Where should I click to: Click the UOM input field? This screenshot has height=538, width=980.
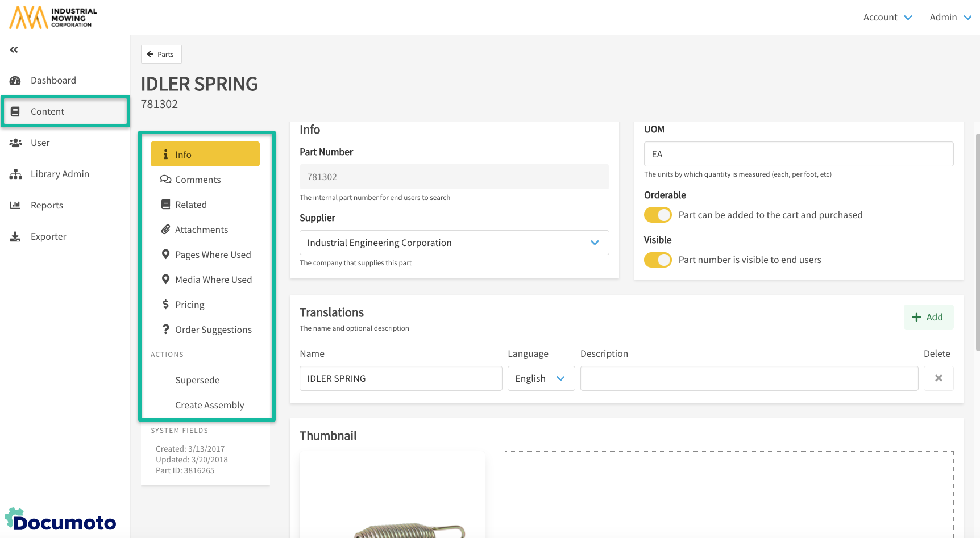click(798, 154)
